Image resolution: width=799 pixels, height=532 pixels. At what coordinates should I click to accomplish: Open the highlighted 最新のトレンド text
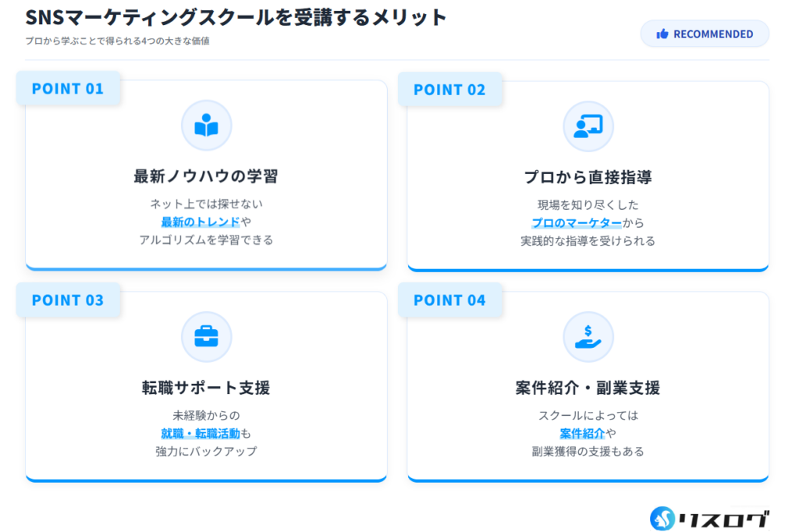pos(201,222)
